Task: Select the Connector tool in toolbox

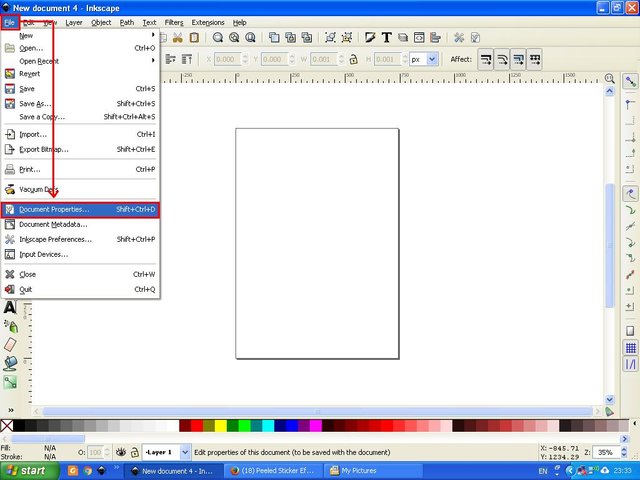Action: (x=10, y=382)
